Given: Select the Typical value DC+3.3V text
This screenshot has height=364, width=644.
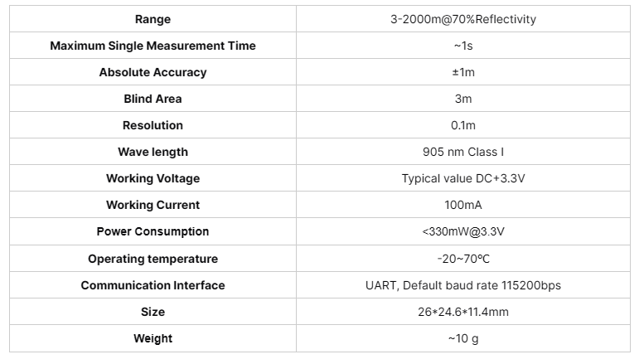Looking at the screenshot, I should [x=462, y=178].
